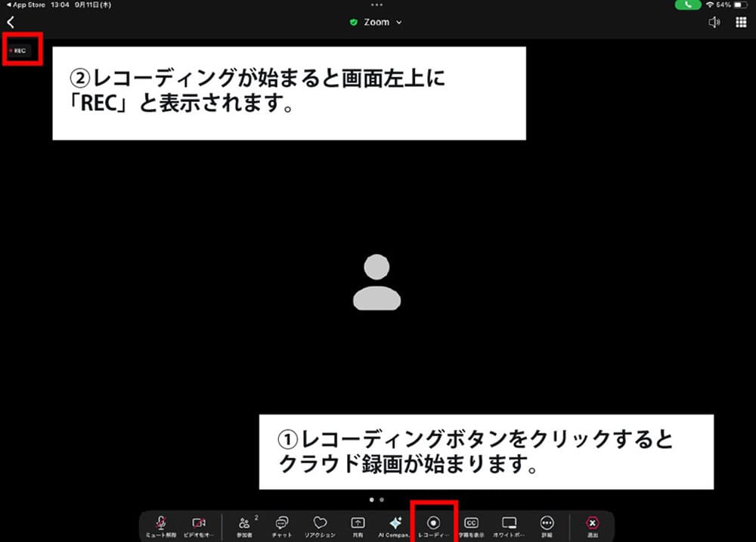
Task: Show the participants list (参加者)
Action: [x=243, y=523]
